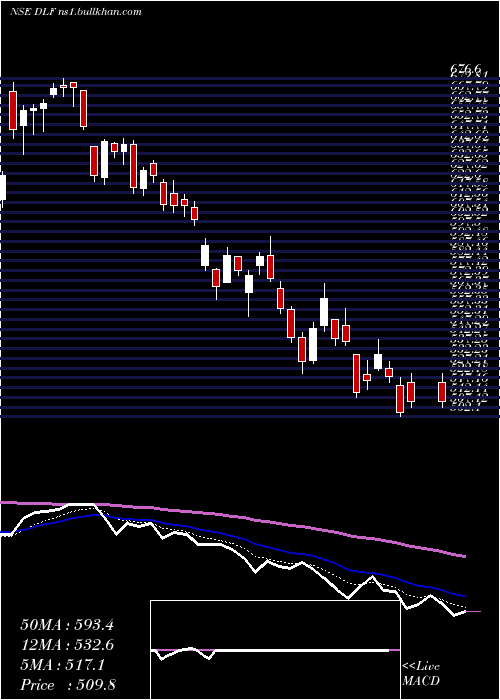Viewport: 500px width, 700px height.
Task: Click the 676.6 top price axis label
Action: 466,69
